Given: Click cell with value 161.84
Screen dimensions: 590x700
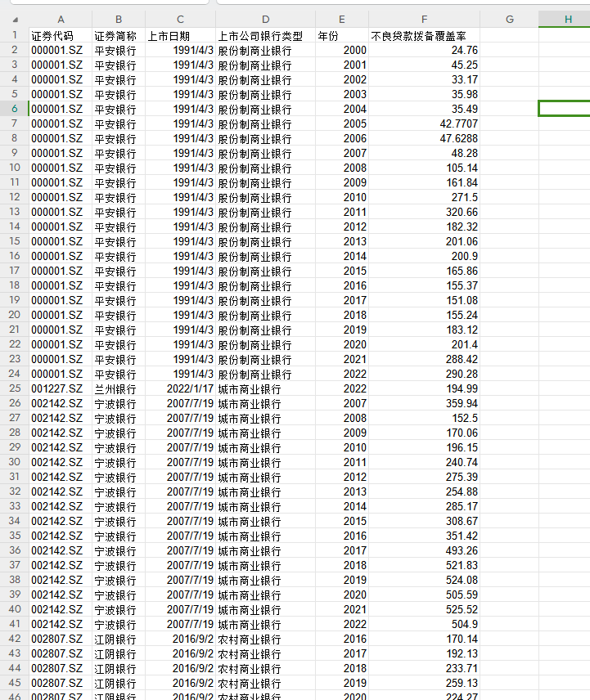Looking at the screenshot, I should click(425, 182).
